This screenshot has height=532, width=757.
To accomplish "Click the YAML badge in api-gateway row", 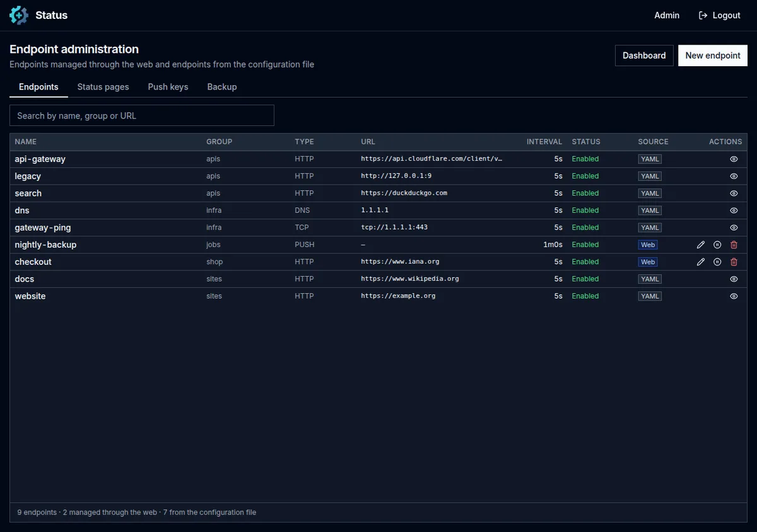I will [650, 159].
